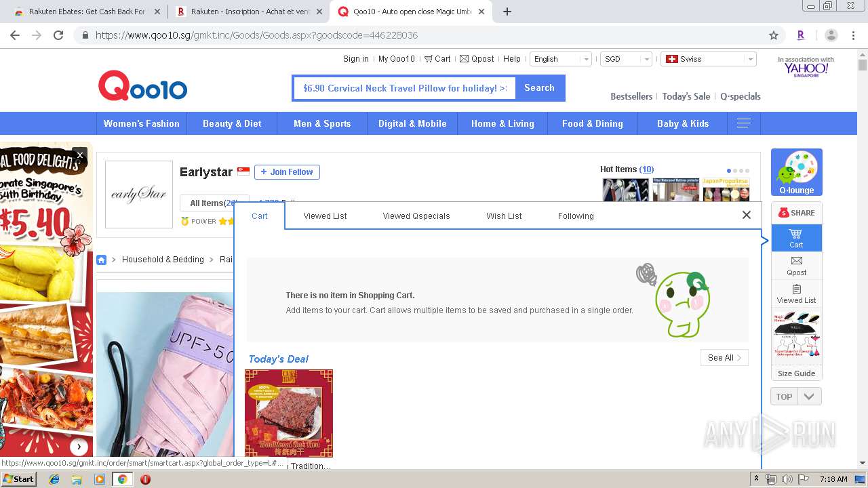The width and height of the screenshot is (868, 488).
Task: Open Viewed List in right sidebar
Action: point(797,293)
